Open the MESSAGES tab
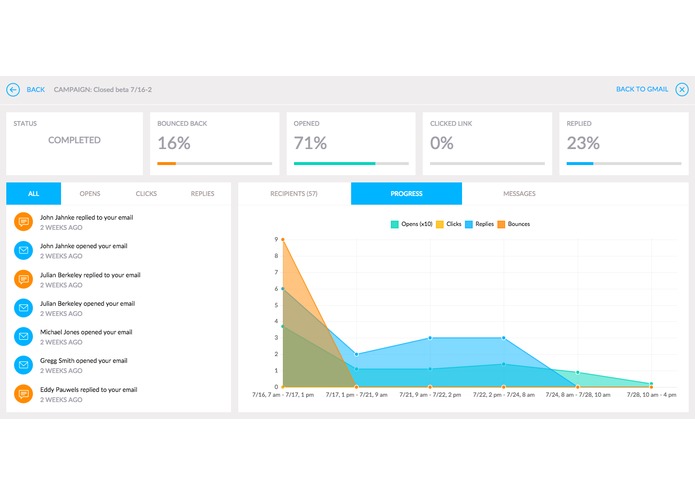 click(x=519, y=194)
